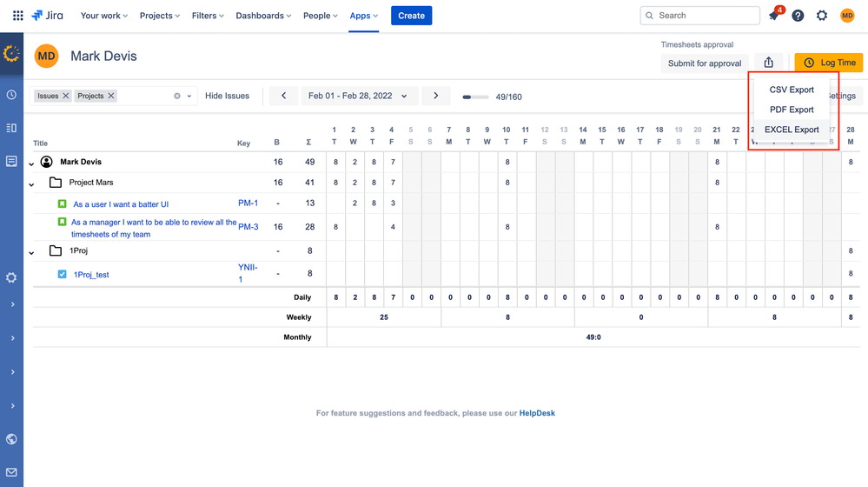The height and width of the screenshot is (487, 868).
Task: Open the globe icon in sidebar
Action: tap(11, 439)
